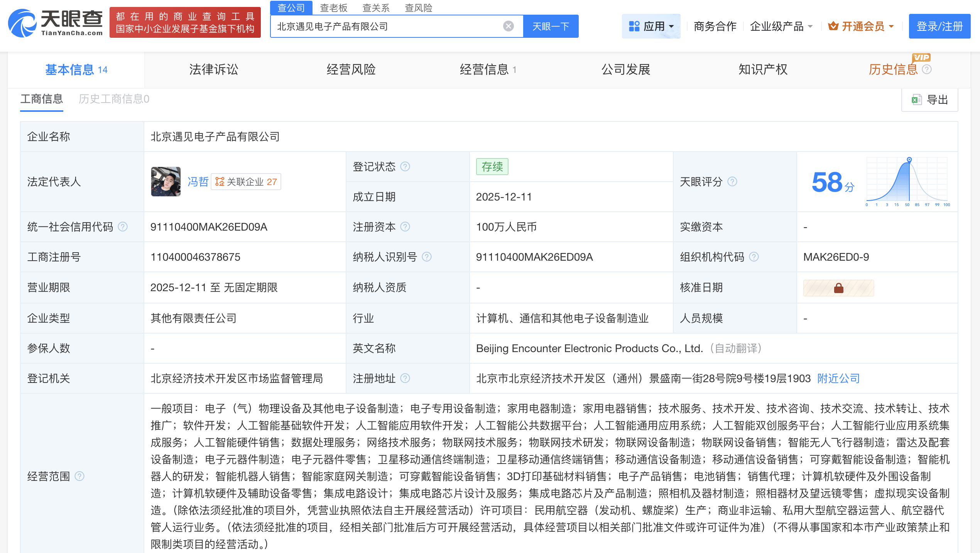
Task: Click help icon beside 注册地址
Action: [405, 378]
